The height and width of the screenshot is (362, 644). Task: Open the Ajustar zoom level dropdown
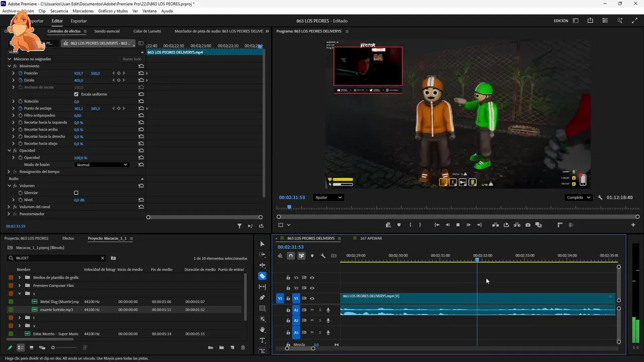pos(328,198)
